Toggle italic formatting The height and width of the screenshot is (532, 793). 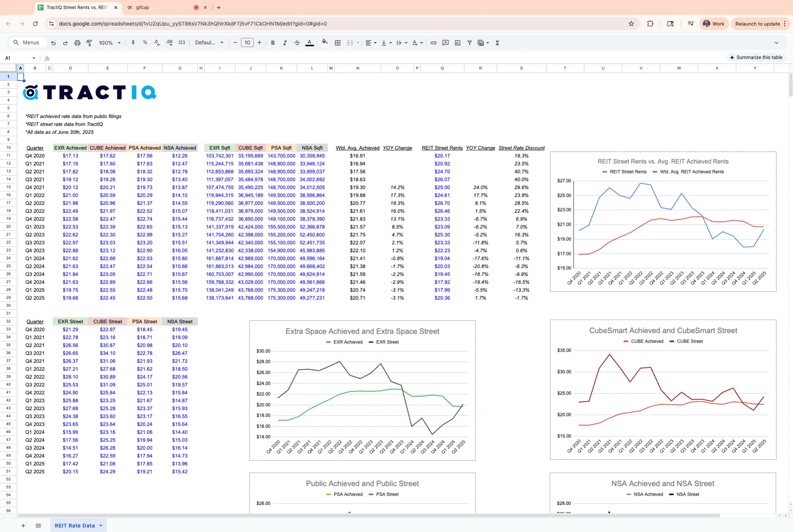point(285,43)
